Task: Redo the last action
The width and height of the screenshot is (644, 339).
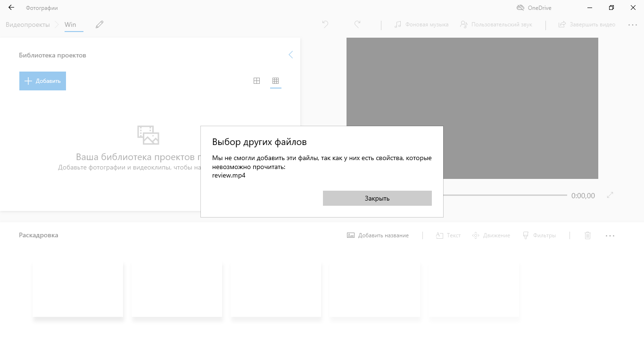Action: [x=358, y=24]
